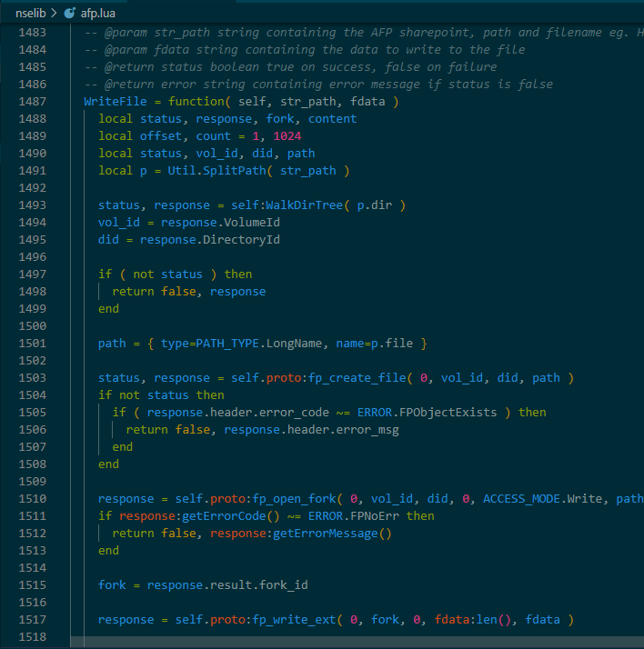Click the '@return error string' comment line
The image size is (644, 649).
pyautogui.click(x=318, y=85)
